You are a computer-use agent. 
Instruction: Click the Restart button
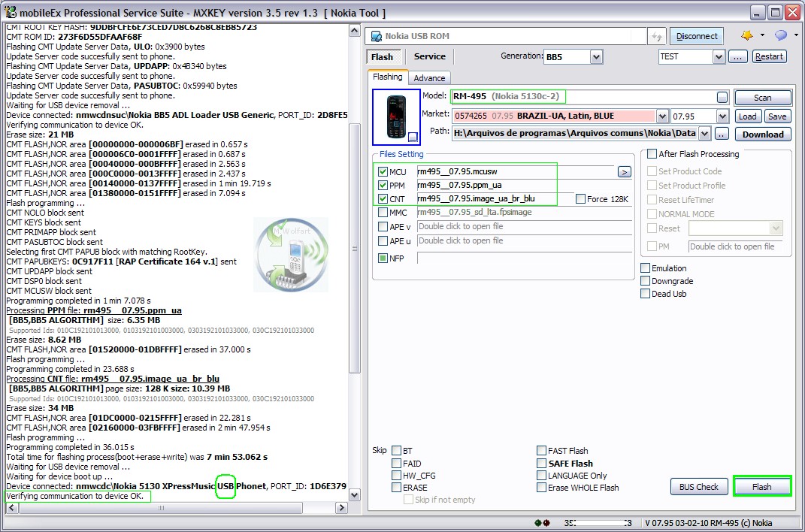click(769, 56)
